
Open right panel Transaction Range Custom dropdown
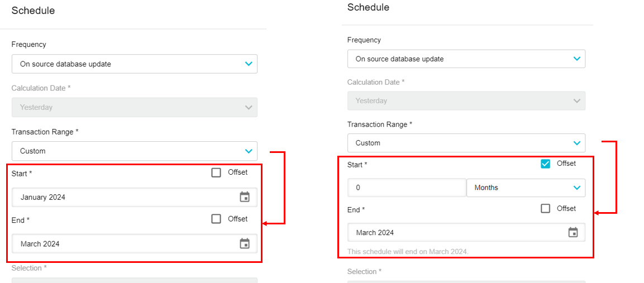point(466,143)
